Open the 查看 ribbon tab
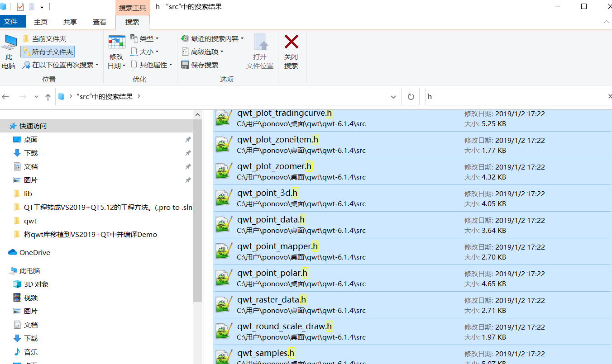 click(99, 21)
